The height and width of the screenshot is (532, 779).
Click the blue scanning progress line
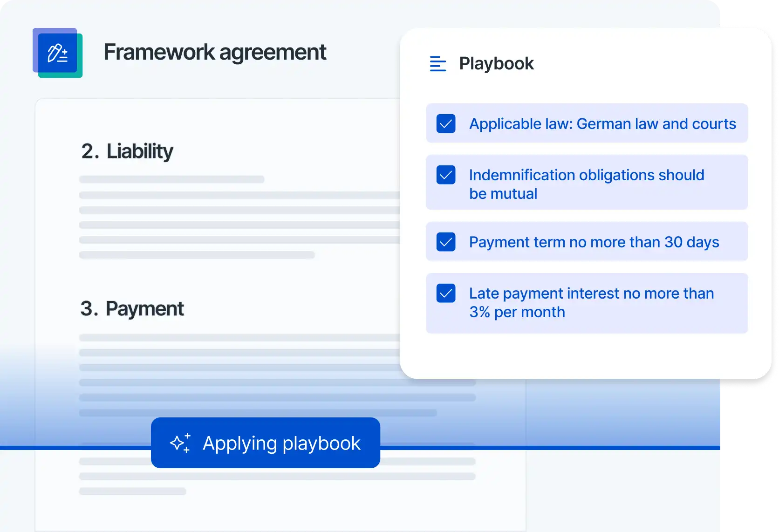pyautogui.click(x=550, y=448)
